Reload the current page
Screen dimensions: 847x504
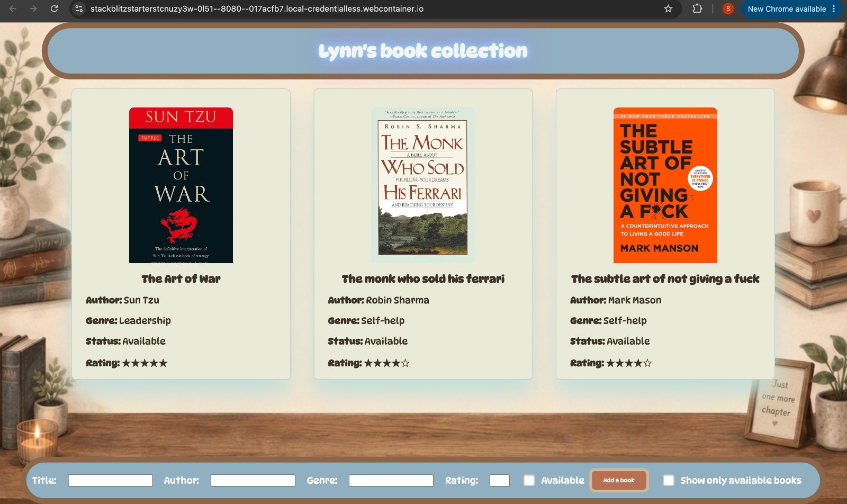(54, 9)
